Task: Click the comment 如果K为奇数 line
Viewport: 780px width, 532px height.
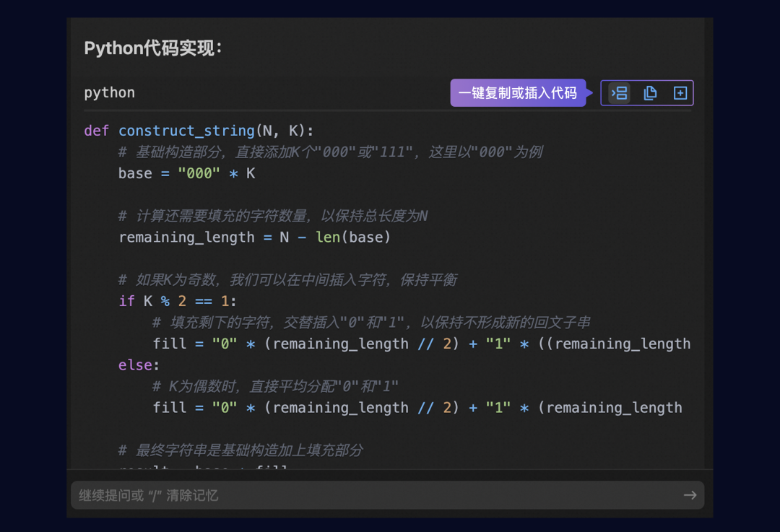Action: point(287,280)
